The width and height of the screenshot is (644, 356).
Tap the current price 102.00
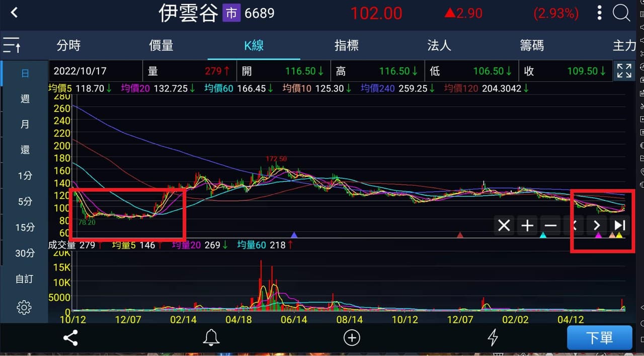376,13
